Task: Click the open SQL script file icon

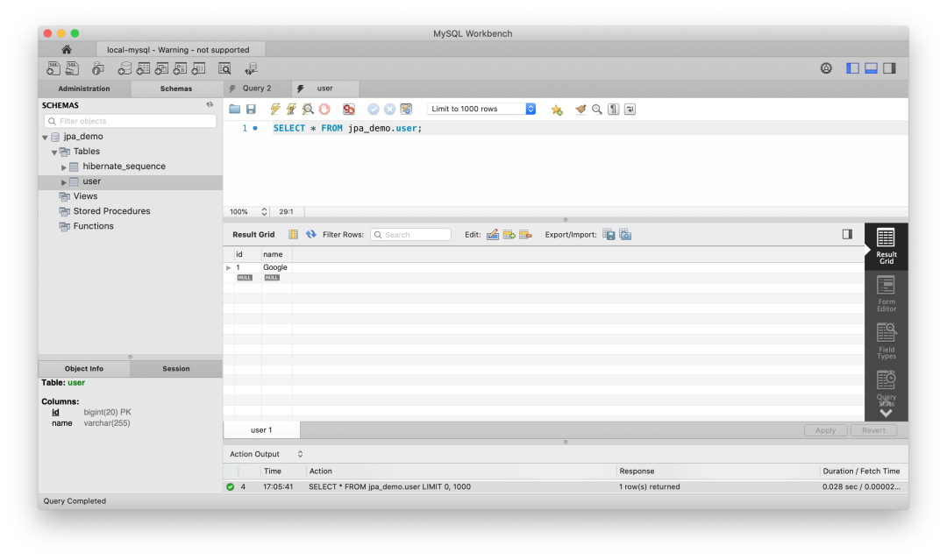Action: [73, 68]
